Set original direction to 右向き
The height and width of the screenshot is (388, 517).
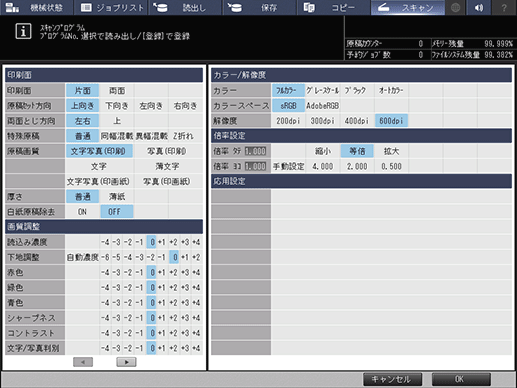pos(185,106)
